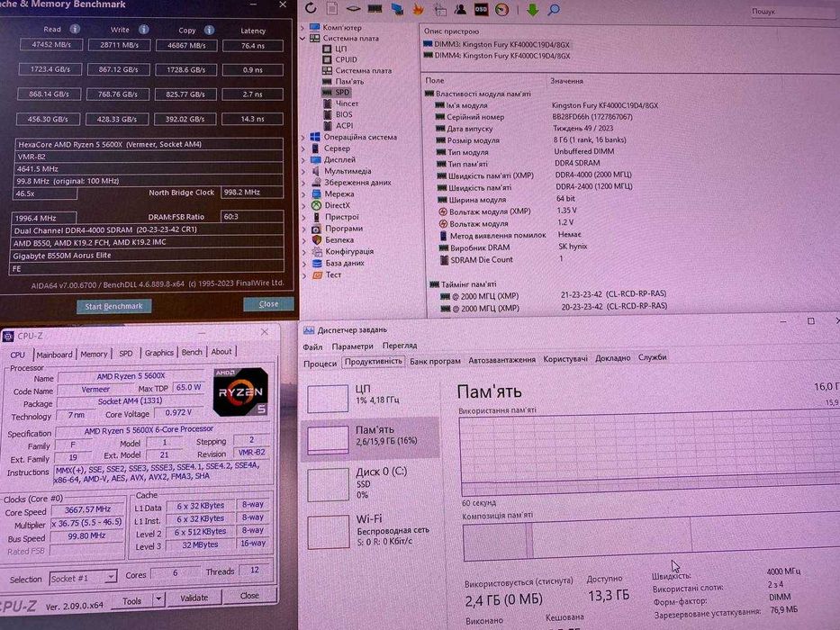
Task: Select the Пам'ять item under Системна плата
Action: pos(348,81)
